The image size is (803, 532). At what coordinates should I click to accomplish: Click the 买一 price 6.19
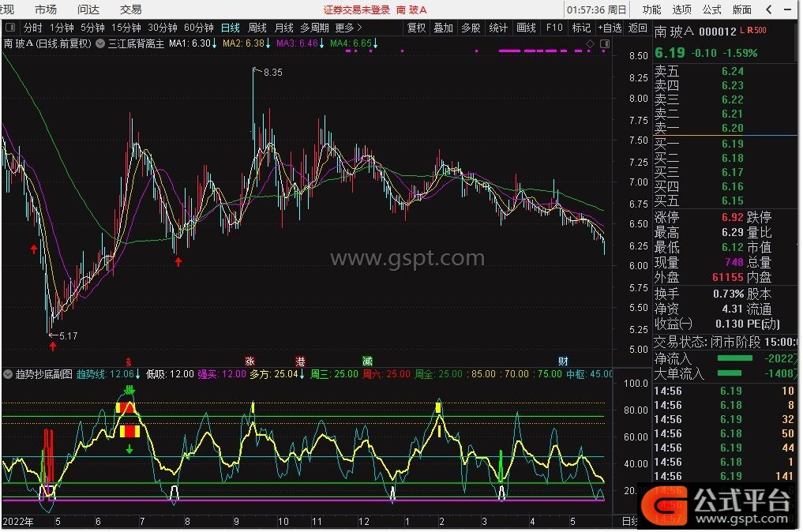point(732,144)
